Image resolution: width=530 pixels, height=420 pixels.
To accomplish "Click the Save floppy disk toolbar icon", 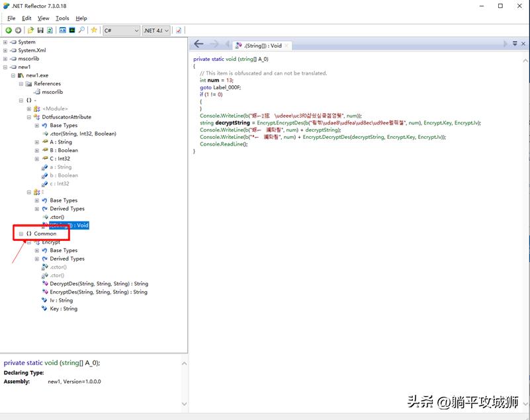I will click(x=40, y=30).
